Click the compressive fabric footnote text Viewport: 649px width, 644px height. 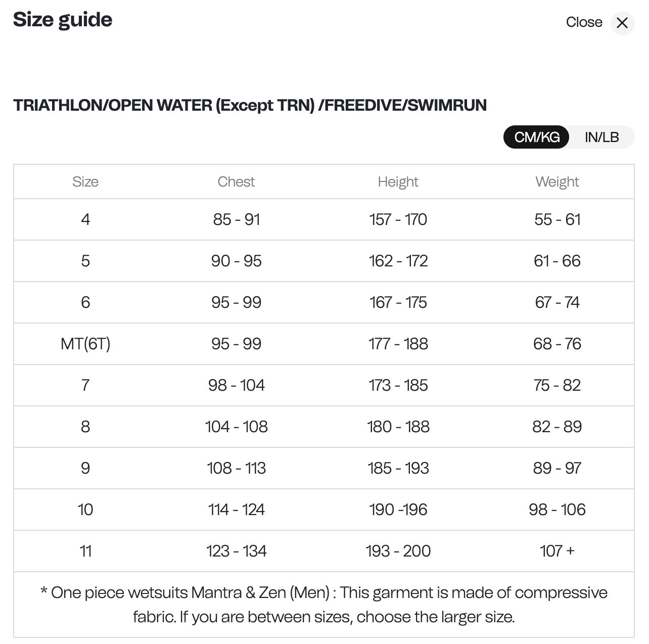pyautogui.click(x=323, y=605)
